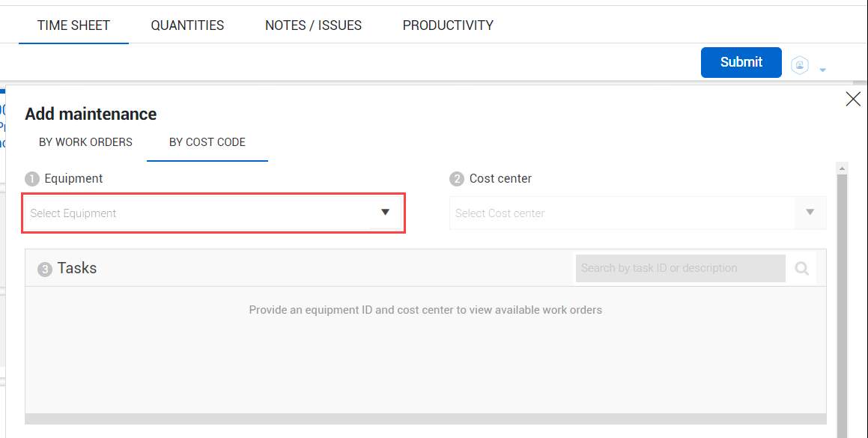Expand the profile menu arrow near Submit
Image resolution: width=868 pixels, height=438 pixels.
pyautogui.click(x=822, y=70)
